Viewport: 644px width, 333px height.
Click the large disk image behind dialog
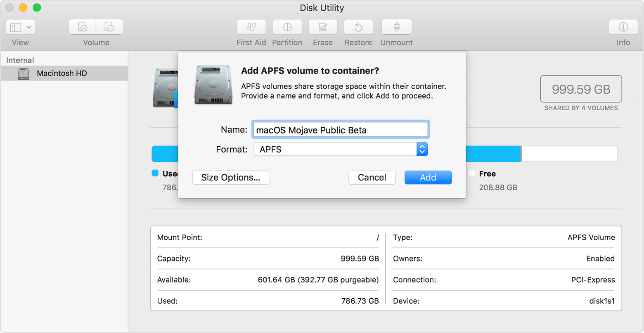click(165, 88)
